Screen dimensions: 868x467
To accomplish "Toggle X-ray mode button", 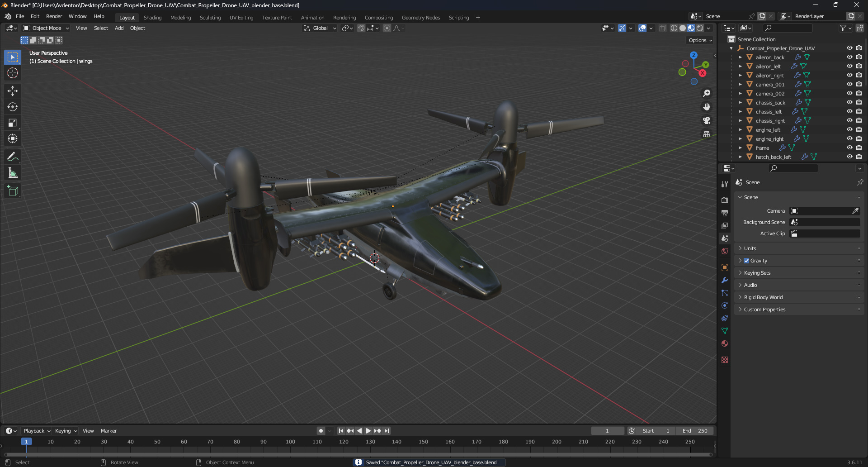I will (x=663, y=28).
